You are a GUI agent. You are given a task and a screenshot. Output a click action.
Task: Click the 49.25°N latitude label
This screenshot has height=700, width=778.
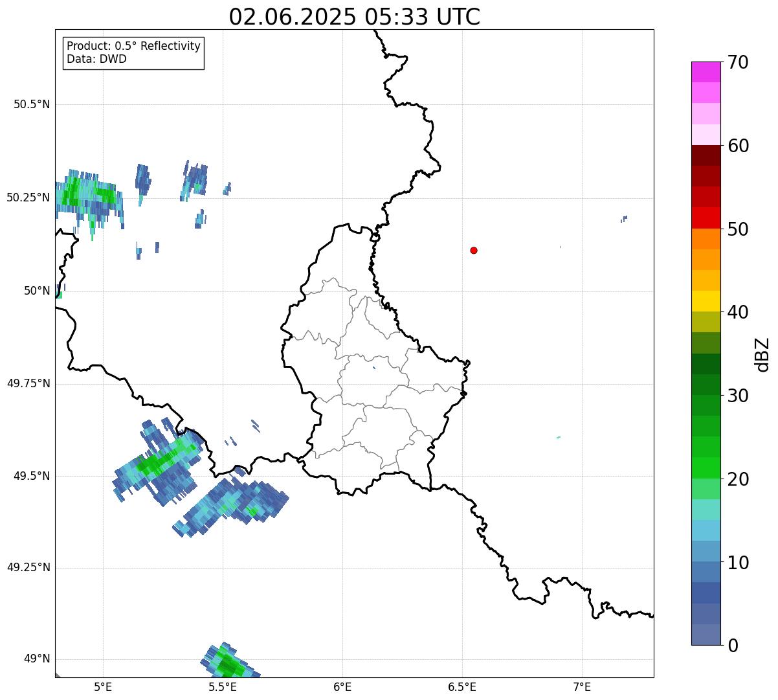[x=28, y=567]
